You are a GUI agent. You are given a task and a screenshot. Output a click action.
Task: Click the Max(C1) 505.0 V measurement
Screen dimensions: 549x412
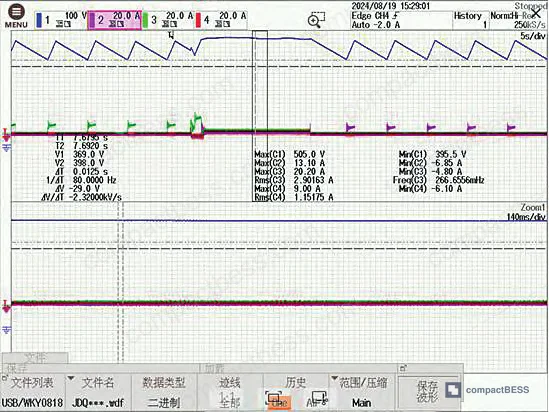[290, 154]
